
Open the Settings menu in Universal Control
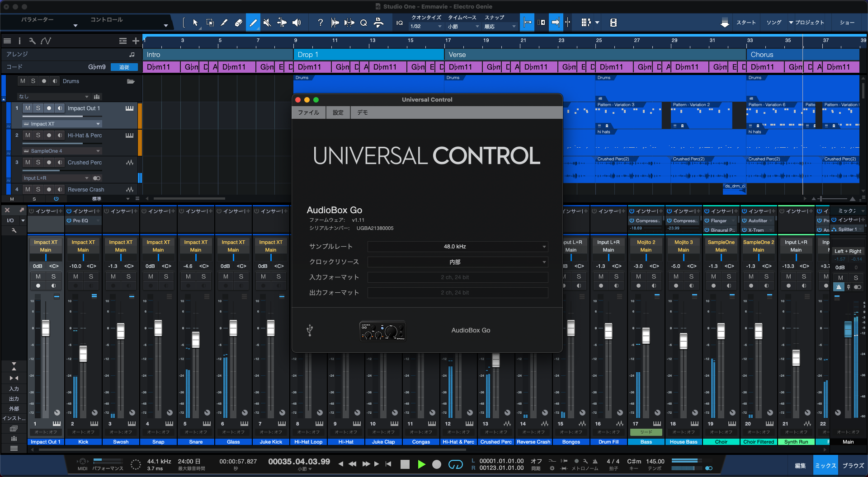pos(338,113)
